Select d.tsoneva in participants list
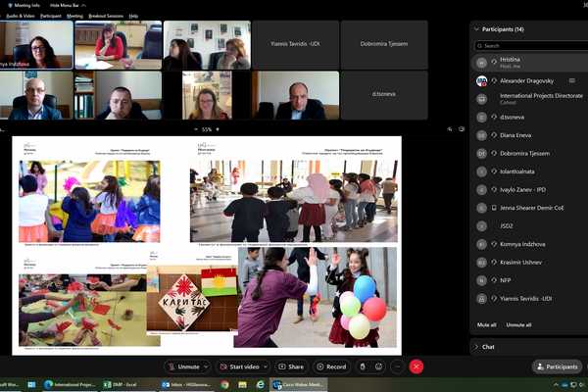Viewport: 588px width, 392px height. pyautogui.click(x=529, y=117)
